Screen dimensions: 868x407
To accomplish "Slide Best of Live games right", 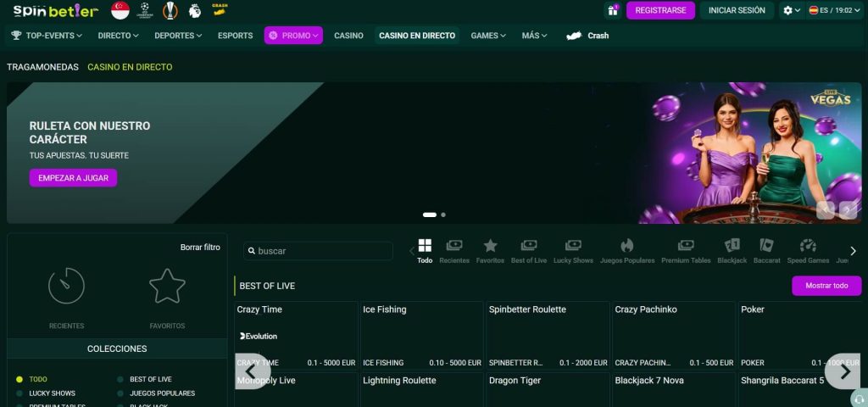I will 843,371.
